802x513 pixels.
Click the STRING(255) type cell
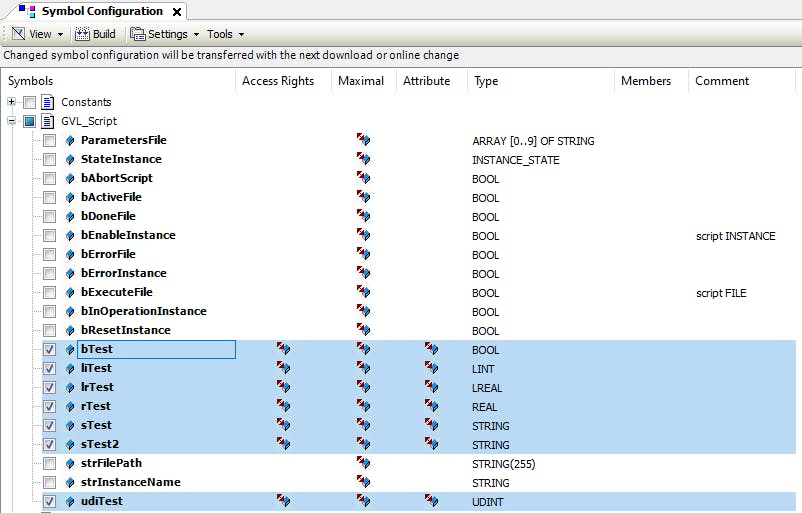coord(504,464)
